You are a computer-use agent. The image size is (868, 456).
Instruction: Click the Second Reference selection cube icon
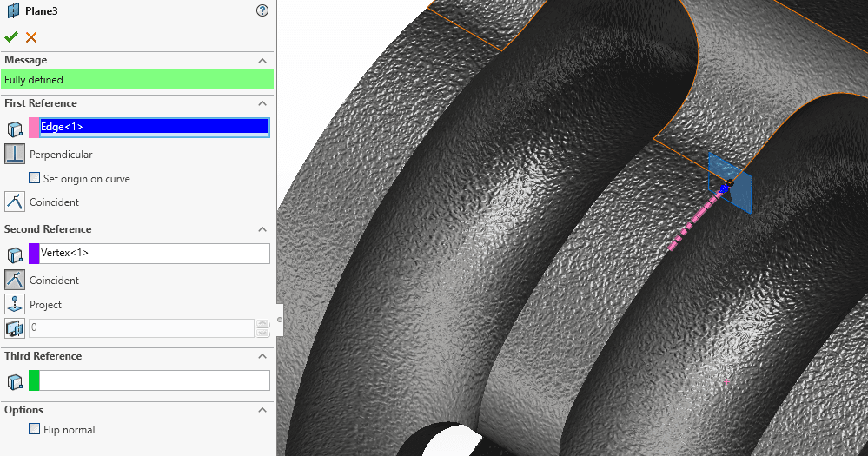pos(15,254)
